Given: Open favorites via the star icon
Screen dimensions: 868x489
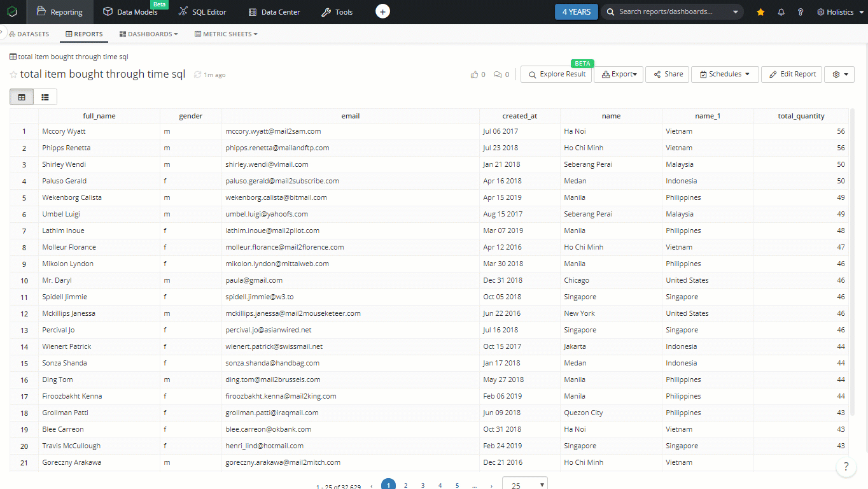Looking at the screenshot, I should click(x=760, y=12).
